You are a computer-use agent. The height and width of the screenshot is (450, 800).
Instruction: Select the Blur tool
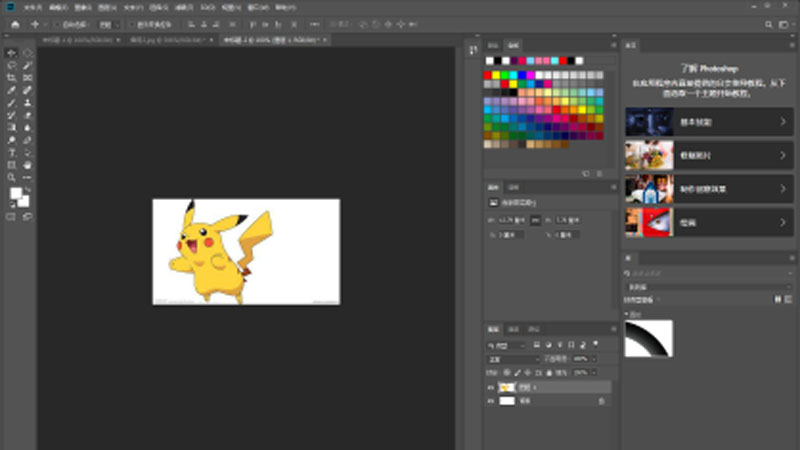(x=28, y=128)
